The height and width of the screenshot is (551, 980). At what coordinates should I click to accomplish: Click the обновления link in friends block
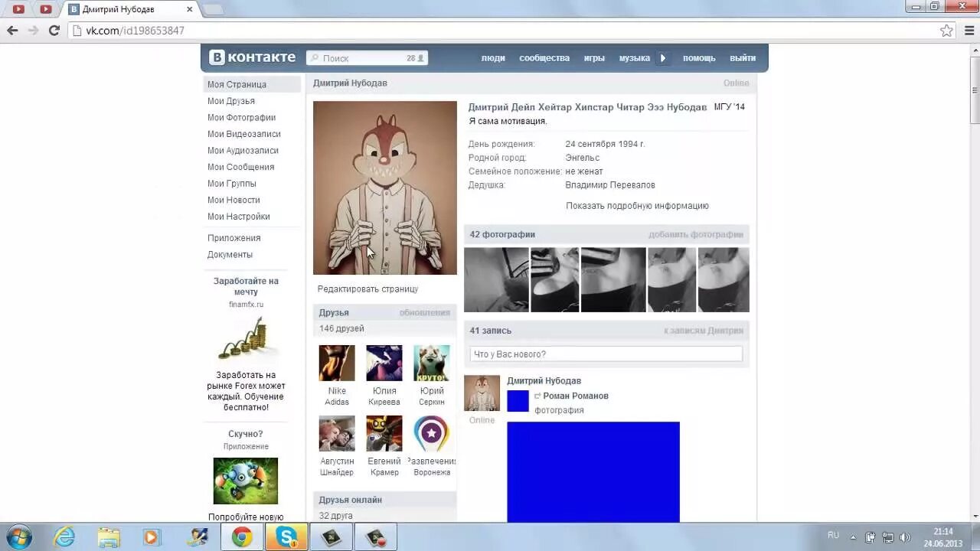point(424,313)
